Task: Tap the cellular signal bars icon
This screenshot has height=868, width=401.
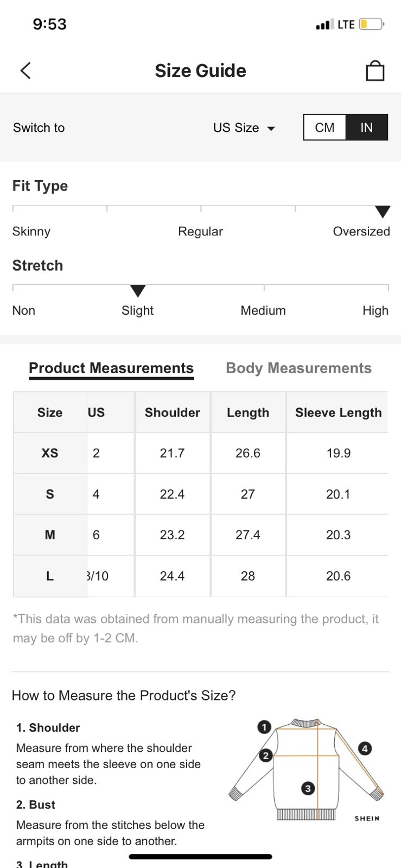Action: [x=324, y=24]
